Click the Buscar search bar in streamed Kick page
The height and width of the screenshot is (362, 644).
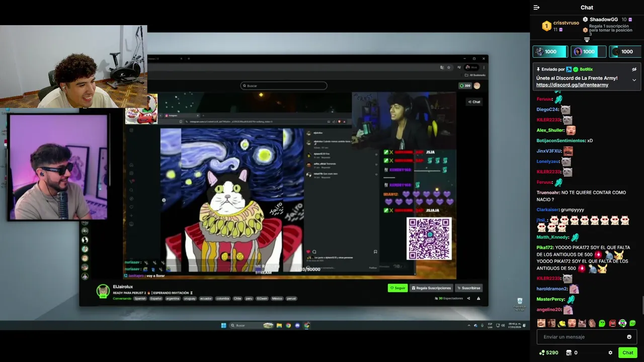[284, 85]
